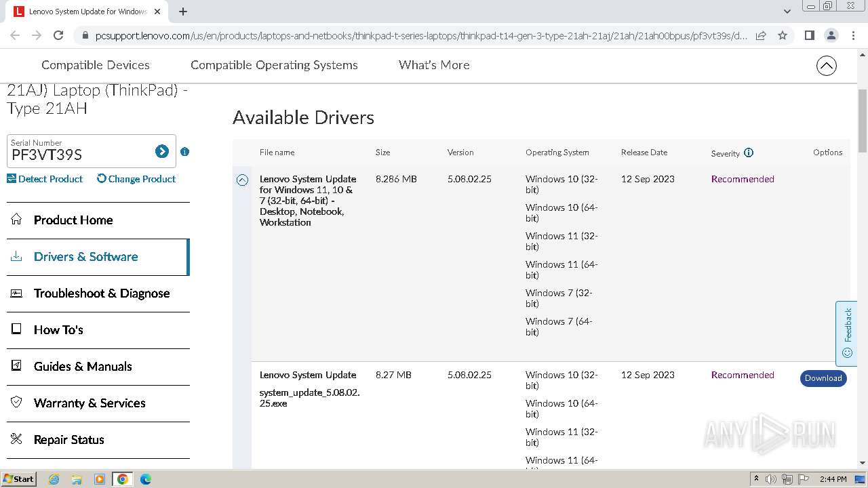The image size is (868, 488).
Task: Open media player from taskbar
Action: tap(100, 479)
